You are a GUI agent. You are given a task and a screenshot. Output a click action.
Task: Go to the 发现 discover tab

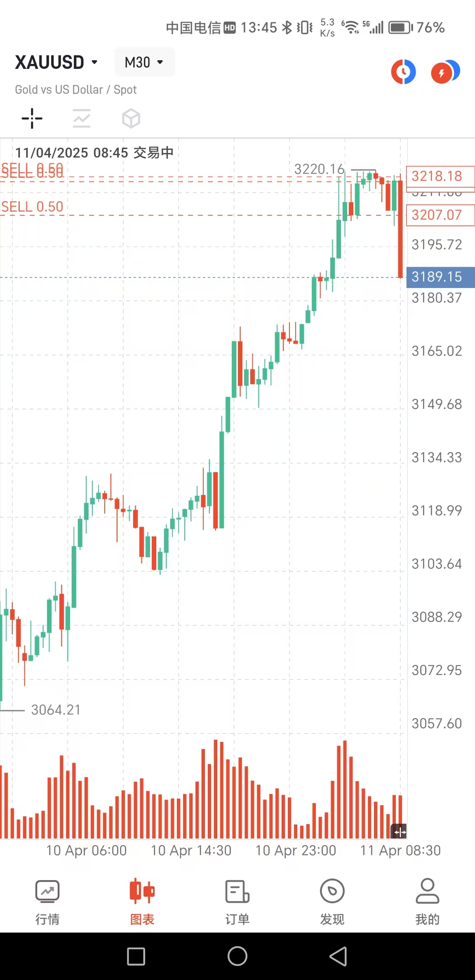point(332,902)
